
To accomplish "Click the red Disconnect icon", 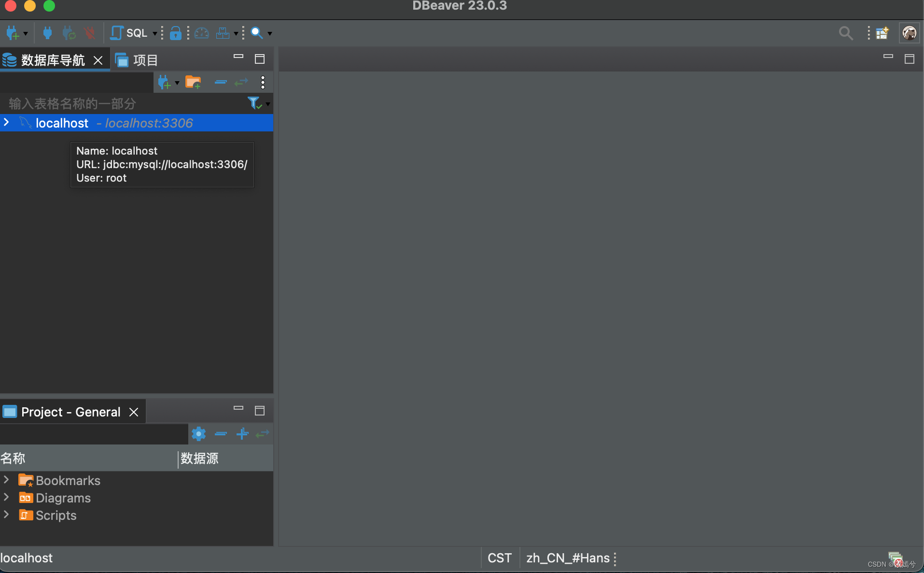I will [89, 33].
